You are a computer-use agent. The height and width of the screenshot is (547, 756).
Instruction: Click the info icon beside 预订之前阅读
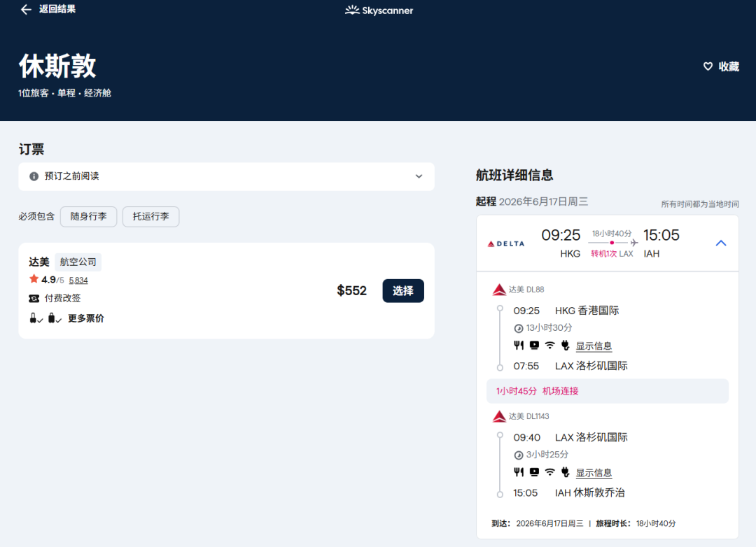coord(34,176)
